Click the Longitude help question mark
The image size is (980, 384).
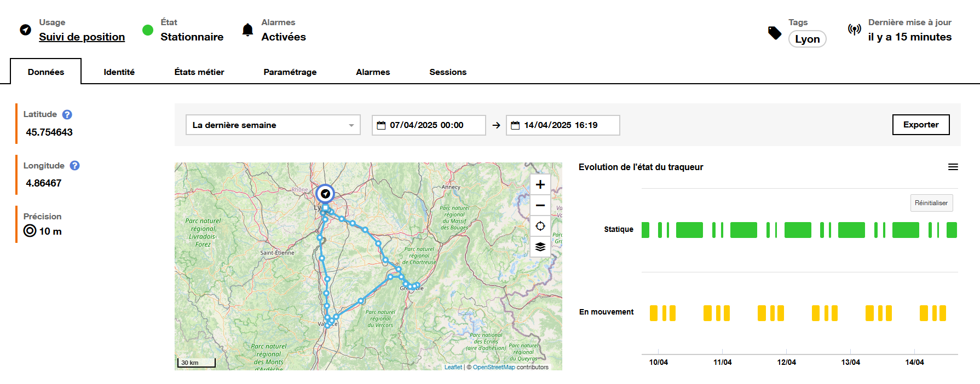74,166
